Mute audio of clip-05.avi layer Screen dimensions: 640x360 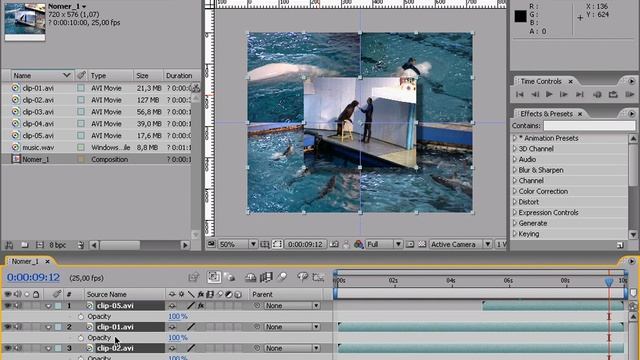[x=18, y=305]
